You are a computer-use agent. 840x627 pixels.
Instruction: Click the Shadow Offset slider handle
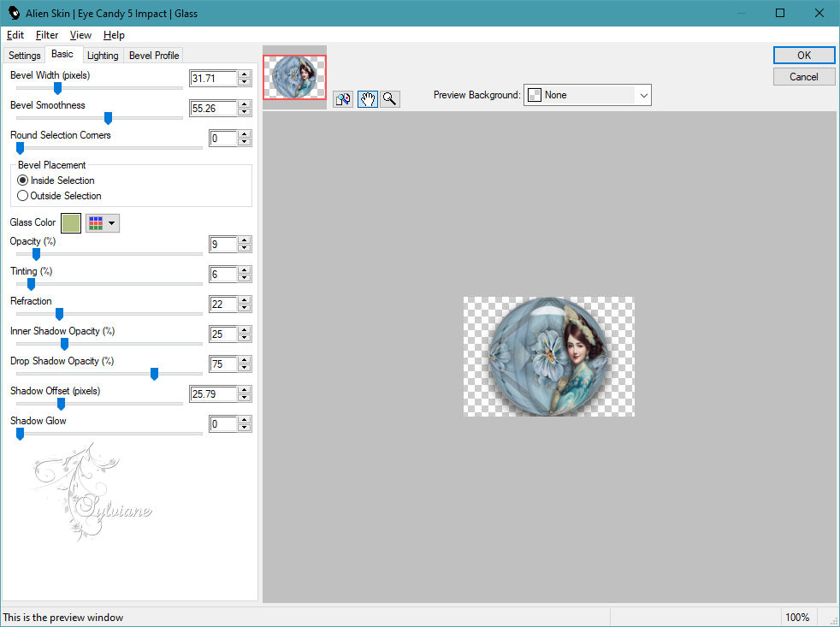[61, 404]
